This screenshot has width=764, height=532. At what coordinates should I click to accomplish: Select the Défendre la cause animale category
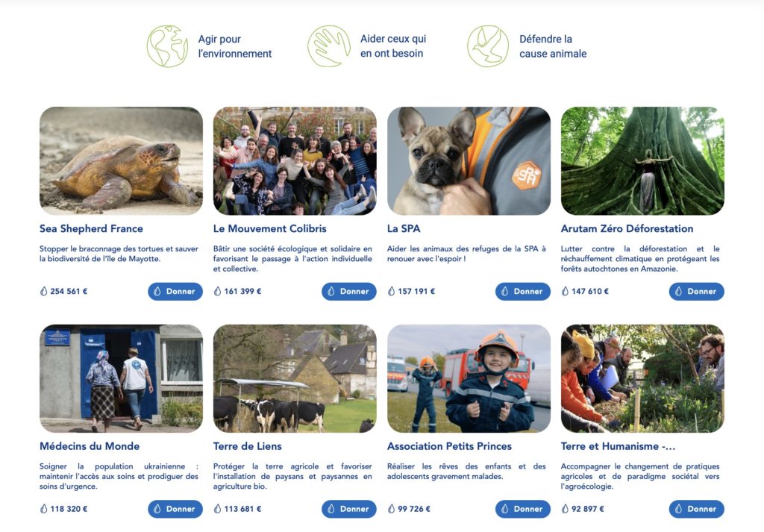tap(553, 46)
